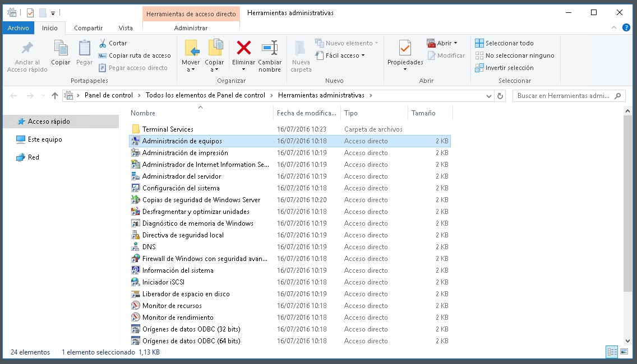637x364 pixels.
Task: Open the Vista ribbon tab
Action: tap(126, 28)
